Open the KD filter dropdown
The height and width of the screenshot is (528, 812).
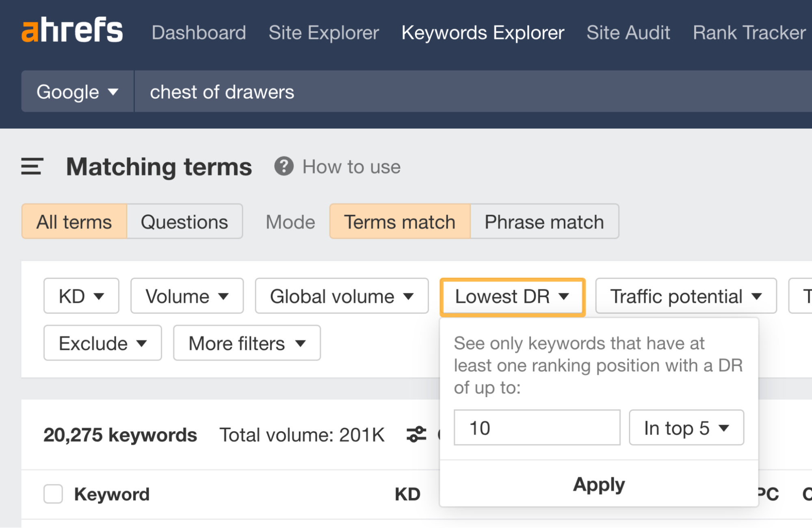click(x=80, y=296)
